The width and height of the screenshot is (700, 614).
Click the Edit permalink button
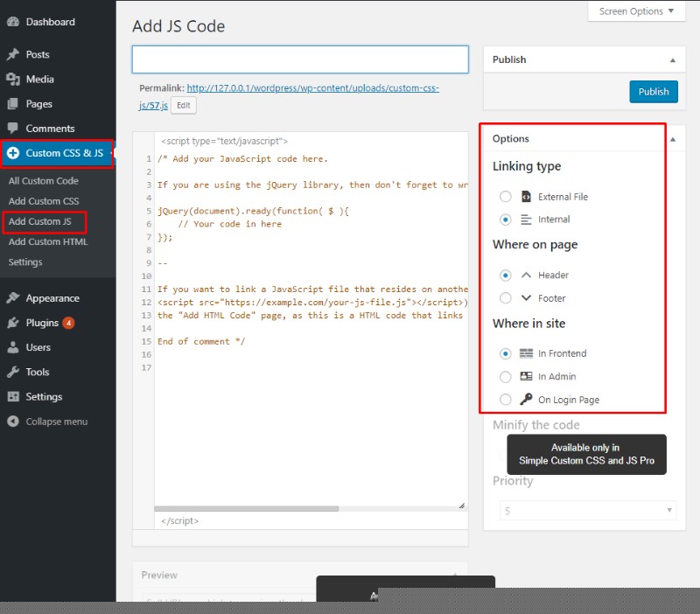click(184, 105)
